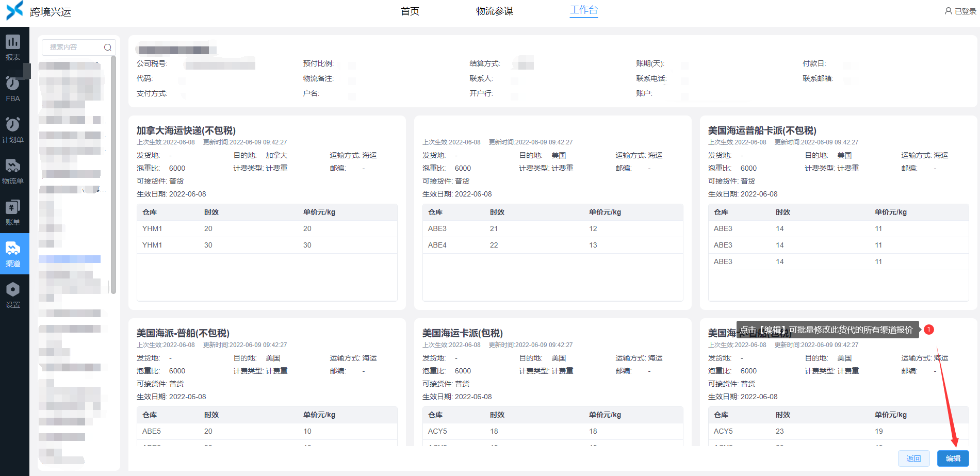Select the ABE5 row with 单价 10
The height and width of the screenshot is (476, 980).
coord(267,431)
